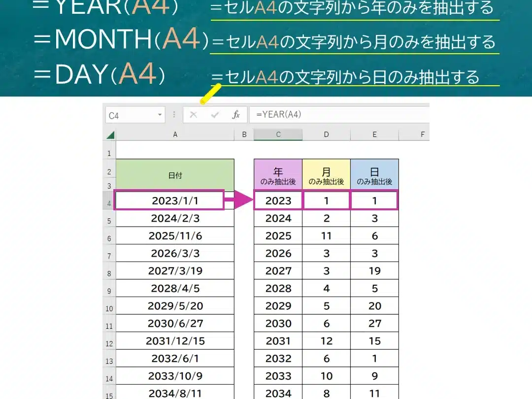Select column A header
This screenshot has height=399, width=532.
175,134
